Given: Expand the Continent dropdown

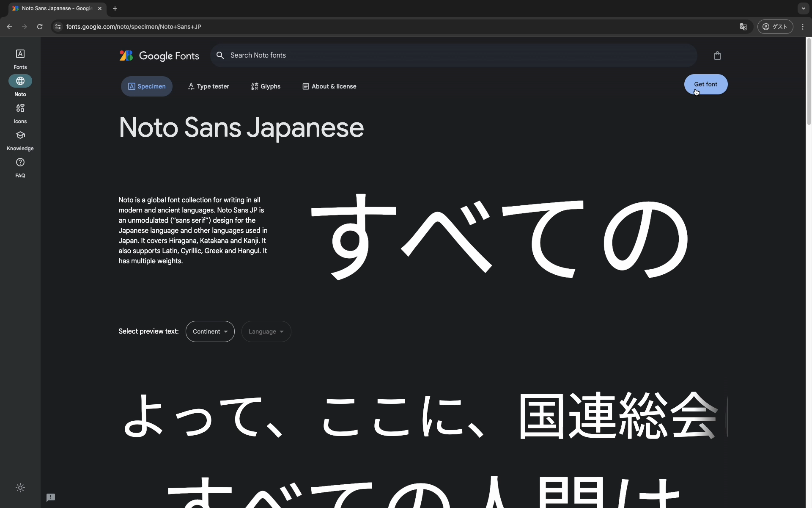Looking at the screenshot, I should tap(210, 331).
